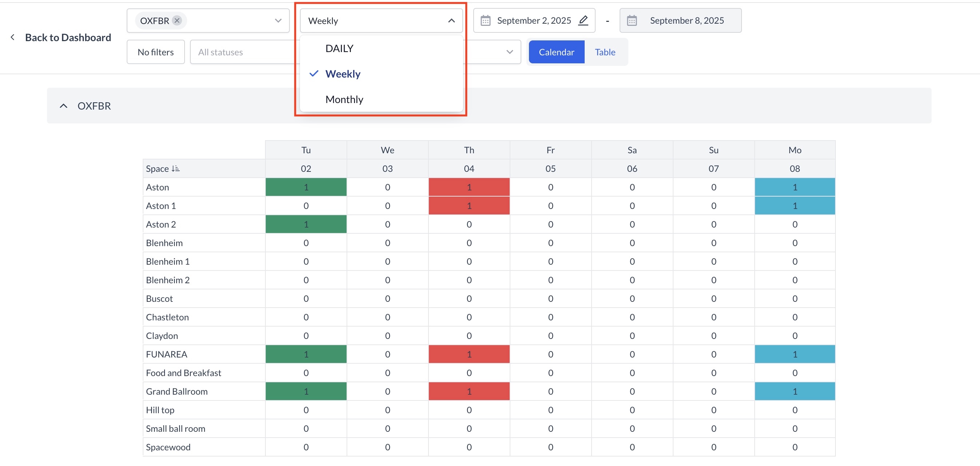Click the back arrow next to Dashboard
The height and width of the screenshot is (466, 980).
point(12,37)
